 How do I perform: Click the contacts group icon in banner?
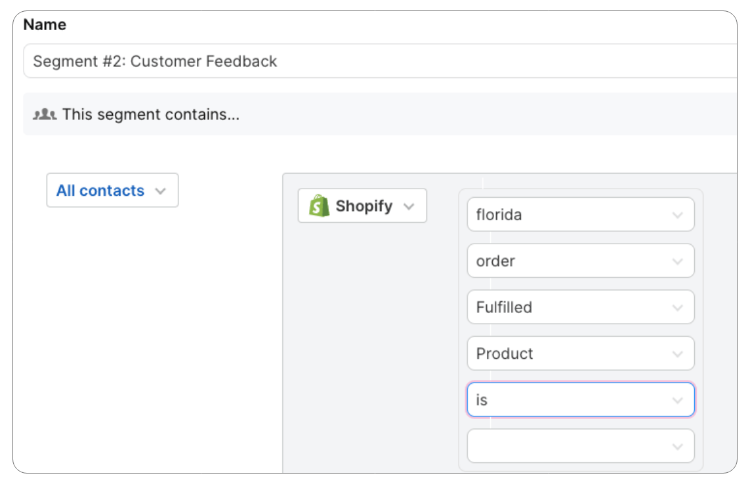tap(44, 114)
